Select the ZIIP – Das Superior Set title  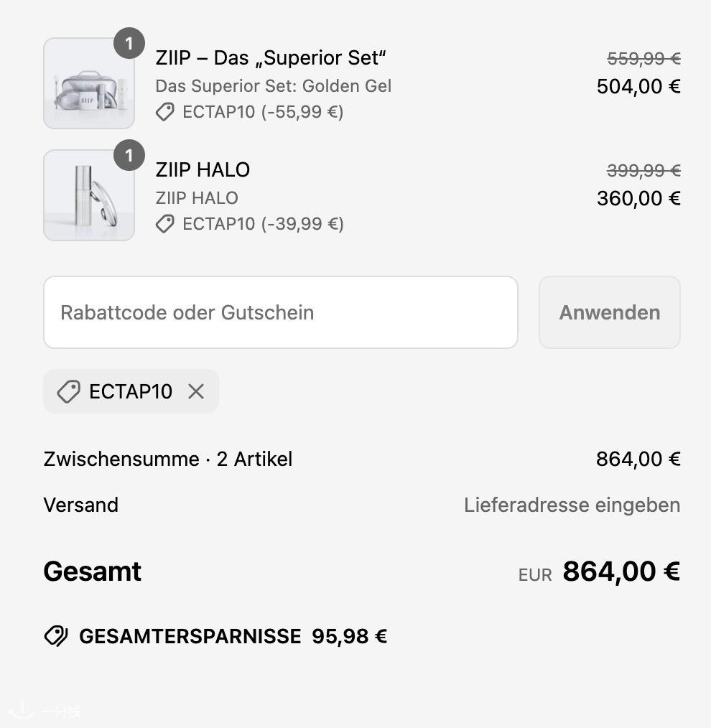tap(271, 58)
